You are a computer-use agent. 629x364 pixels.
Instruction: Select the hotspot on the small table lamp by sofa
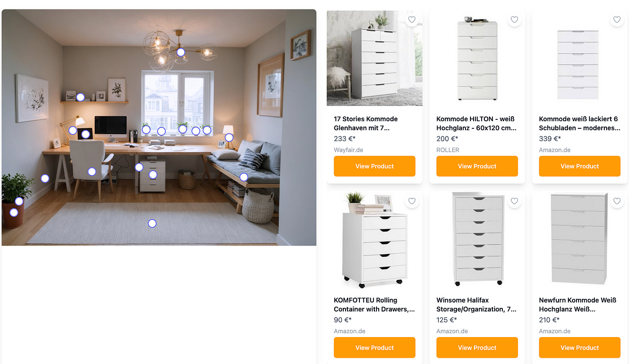229,137
